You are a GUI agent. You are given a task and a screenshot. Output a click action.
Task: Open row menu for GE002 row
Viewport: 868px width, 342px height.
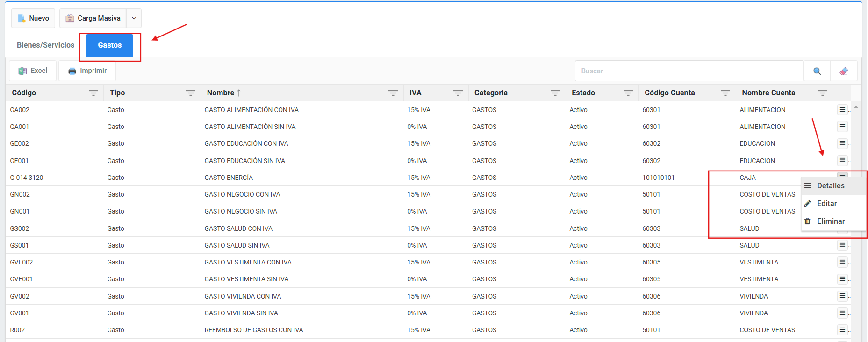(x=842, y=143)
